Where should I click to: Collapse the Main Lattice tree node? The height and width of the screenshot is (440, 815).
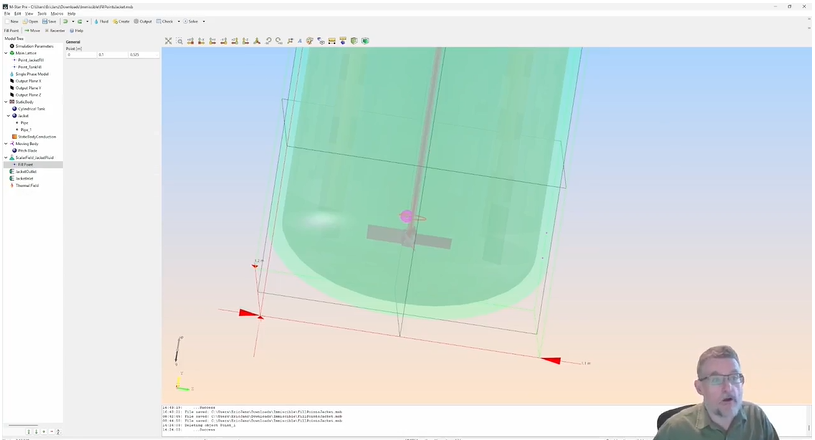coord(6,53)
